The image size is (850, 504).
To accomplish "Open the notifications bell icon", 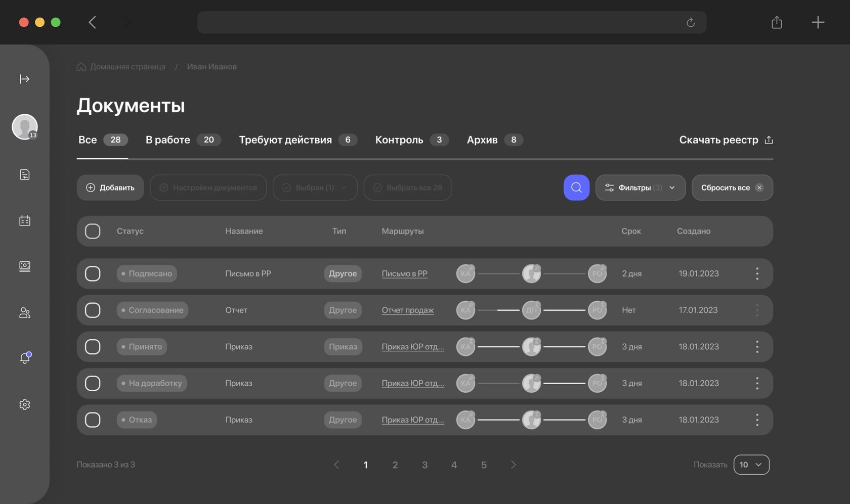I will 24,358.
